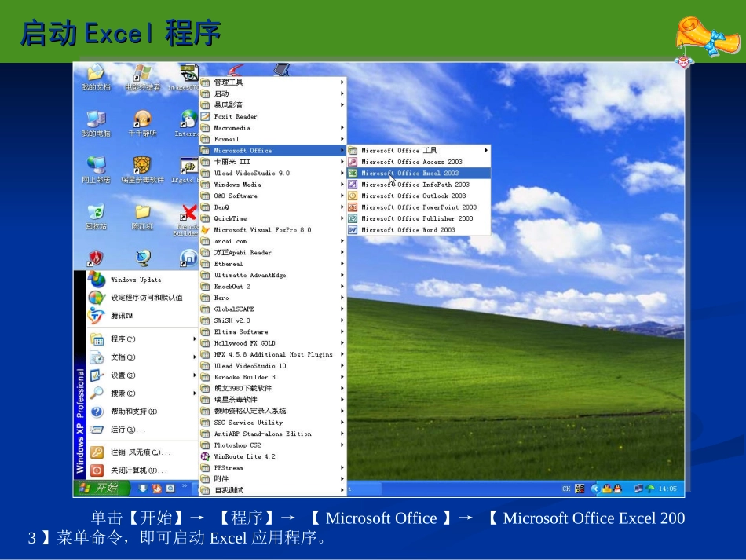Open Microsoft Office Publisher 2003
Image resolution: width=746 pixels, height=560 pixels.
pos(419,218)
